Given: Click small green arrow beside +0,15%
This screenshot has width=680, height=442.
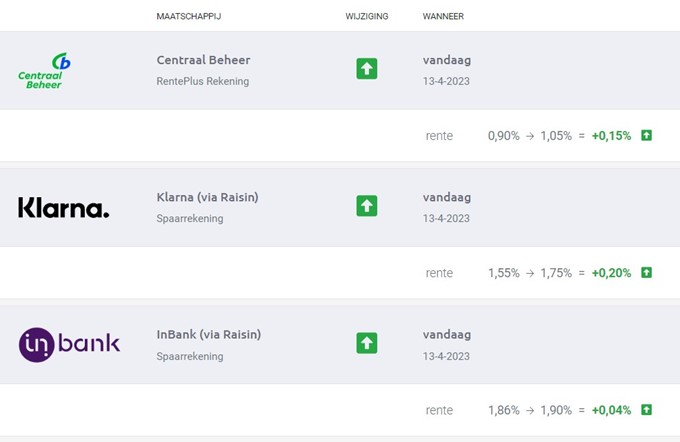Looking at the screenshot, I should [x=646, y=135].
